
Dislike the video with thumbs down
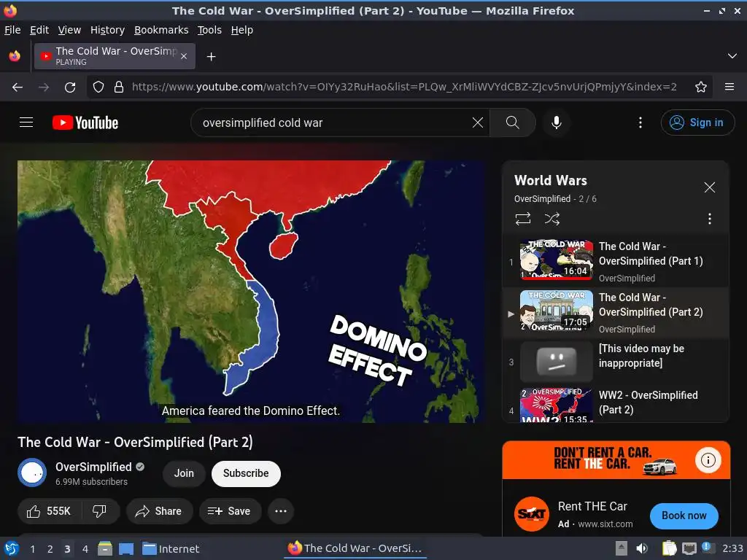tap(99, 511)
